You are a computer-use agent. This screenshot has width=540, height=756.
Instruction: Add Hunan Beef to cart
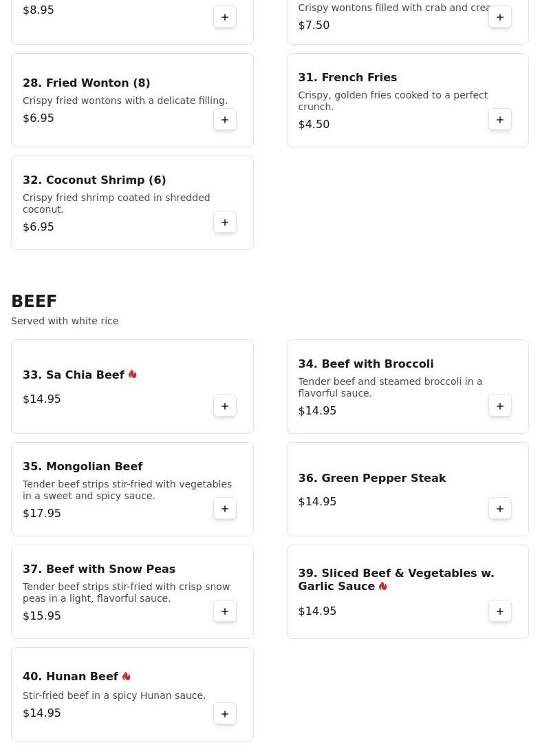coord(225,714)
